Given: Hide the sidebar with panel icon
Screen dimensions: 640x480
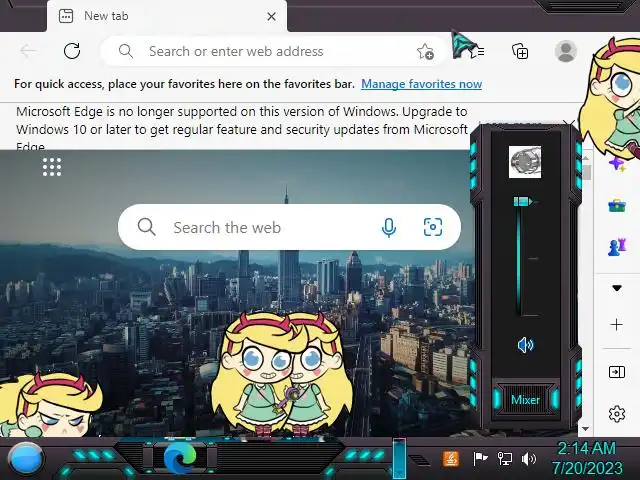Looking at the screenshot, I should [x=617, y=372].
